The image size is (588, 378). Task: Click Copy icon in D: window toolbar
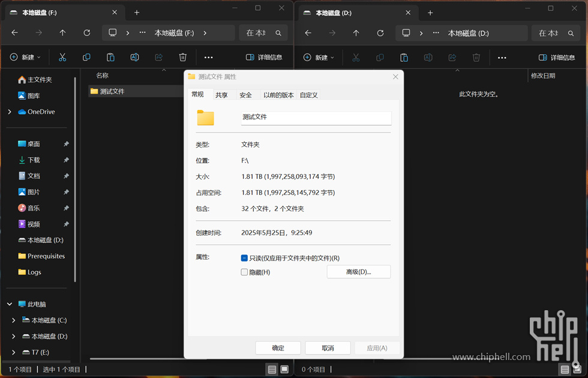[x=380, y=58]
